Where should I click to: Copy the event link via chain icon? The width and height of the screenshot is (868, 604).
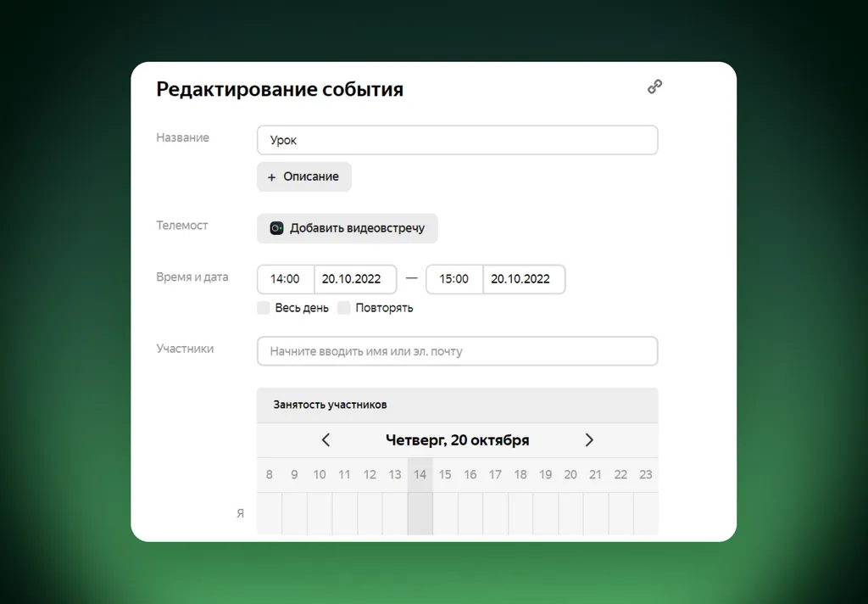click(x=655, y=87)
